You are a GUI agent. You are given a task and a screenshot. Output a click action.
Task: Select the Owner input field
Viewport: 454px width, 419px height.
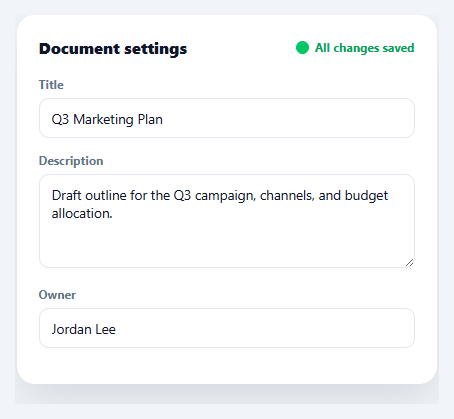[x=227, y=328]
